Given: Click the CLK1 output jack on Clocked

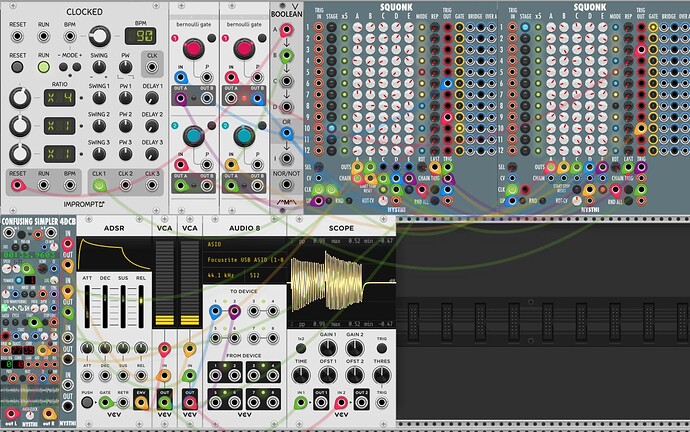Looking at the screenshot, I should click(99, 185).
